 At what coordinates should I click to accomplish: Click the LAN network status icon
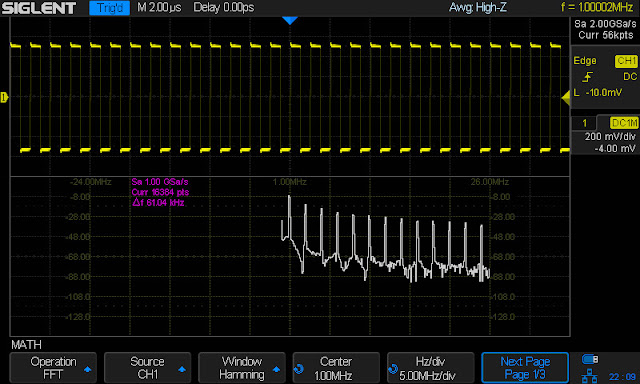click(589, 375)
